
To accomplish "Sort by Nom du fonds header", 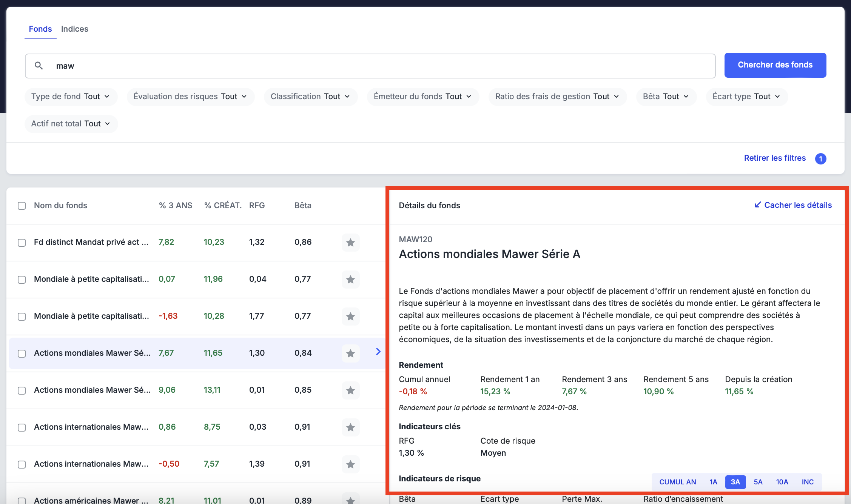I will (60, 206).
